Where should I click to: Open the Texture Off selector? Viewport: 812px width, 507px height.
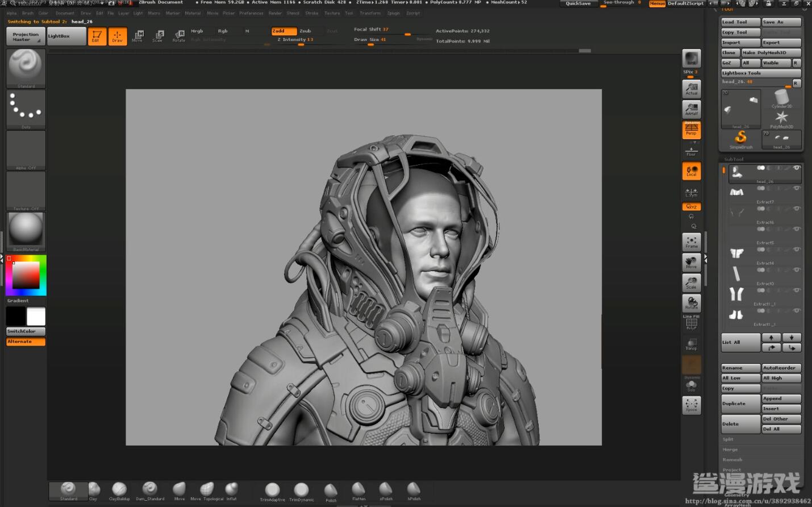point(26,191)
